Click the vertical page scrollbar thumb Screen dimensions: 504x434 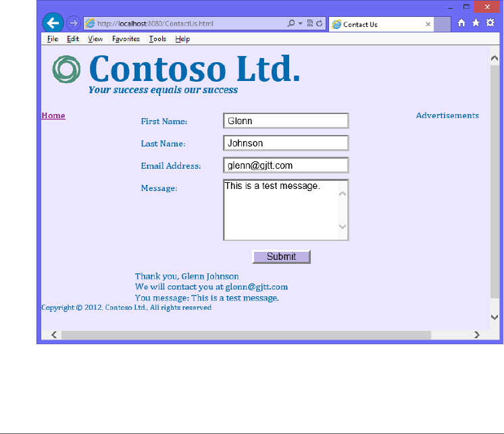495,182
